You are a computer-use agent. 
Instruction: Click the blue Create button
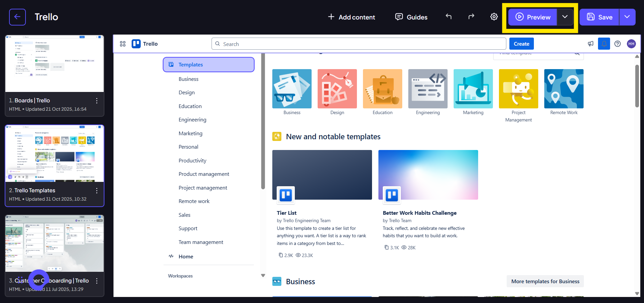(x=521, y=44)
